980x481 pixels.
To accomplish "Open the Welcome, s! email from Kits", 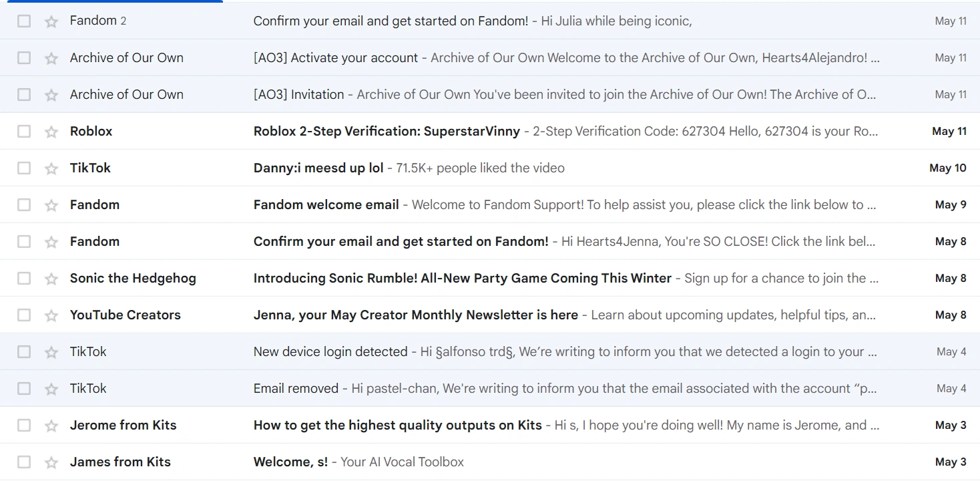I will [x=290, y=462].
